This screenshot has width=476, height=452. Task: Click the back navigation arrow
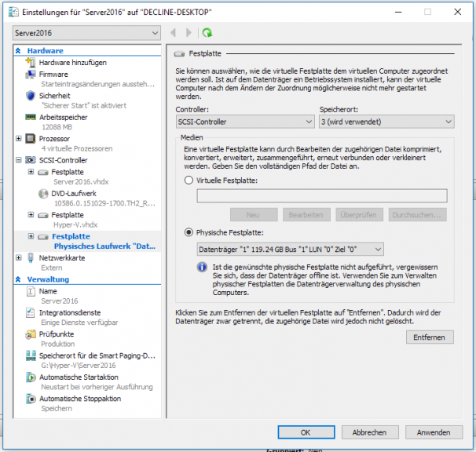(x=174, y=32)
